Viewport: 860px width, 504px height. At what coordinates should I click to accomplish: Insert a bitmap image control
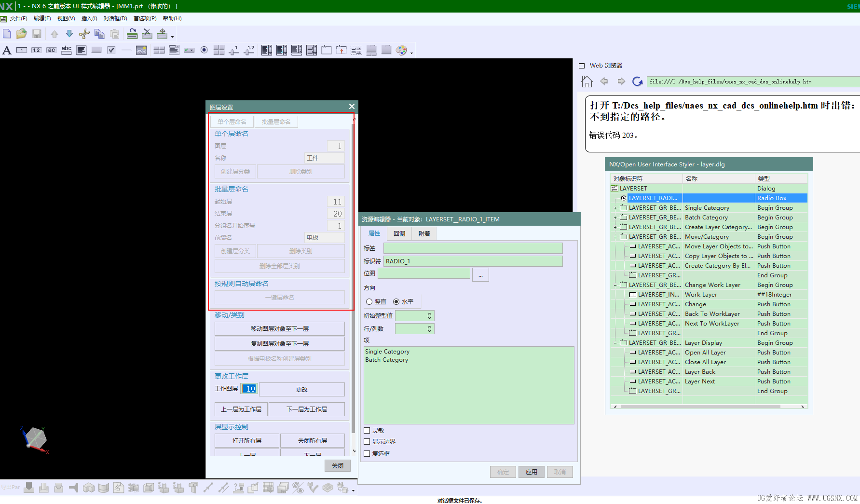tap(141, 50)
